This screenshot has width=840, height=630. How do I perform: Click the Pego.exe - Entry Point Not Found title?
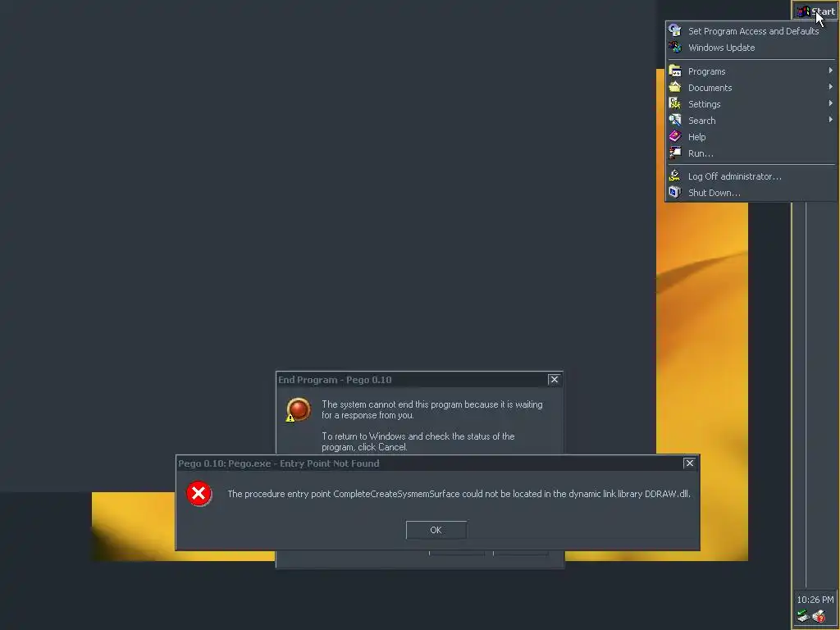pyautogui.click(x=279, y=463)
